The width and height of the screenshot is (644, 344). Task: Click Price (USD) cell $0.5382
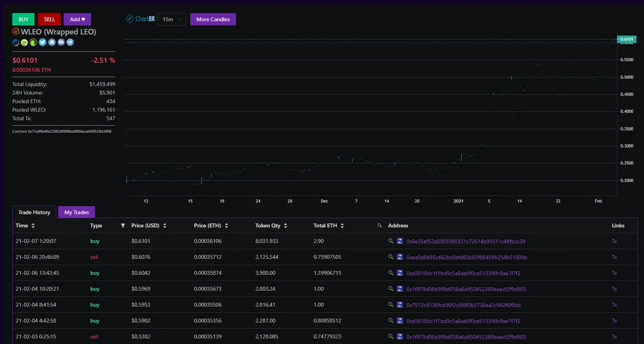[141, 337]
